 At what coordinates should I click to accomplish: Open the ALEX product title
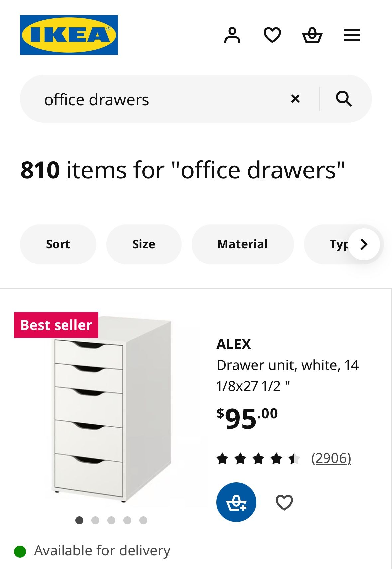pyautogui.click(x=234, y=344)
